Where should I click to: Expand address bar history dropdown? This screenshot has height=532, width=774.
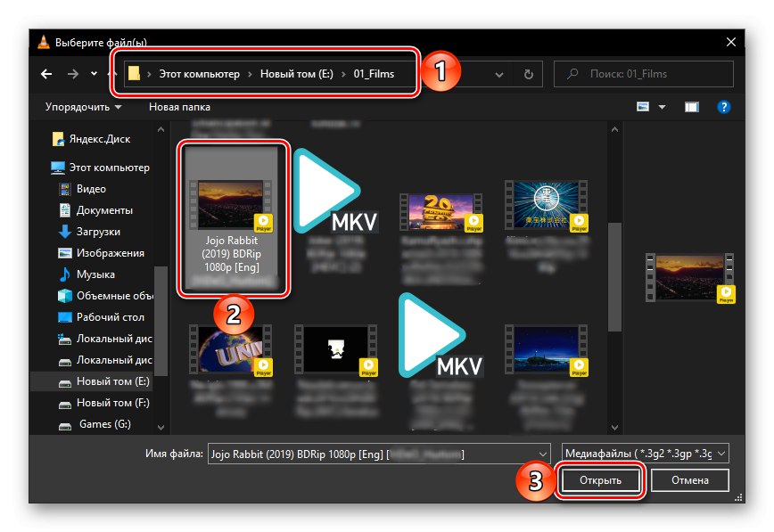(x=499, y=75)
